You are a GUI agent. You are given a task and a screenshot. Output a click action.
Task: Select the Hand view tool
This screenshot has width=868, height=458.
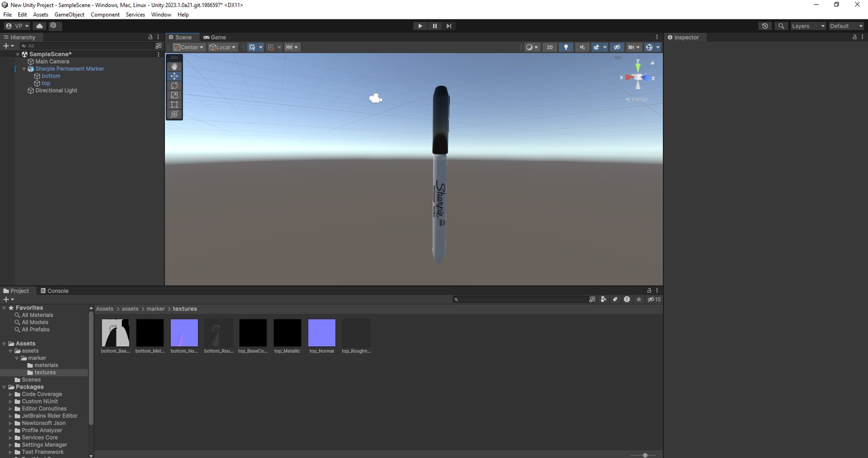tap(174, 66)
